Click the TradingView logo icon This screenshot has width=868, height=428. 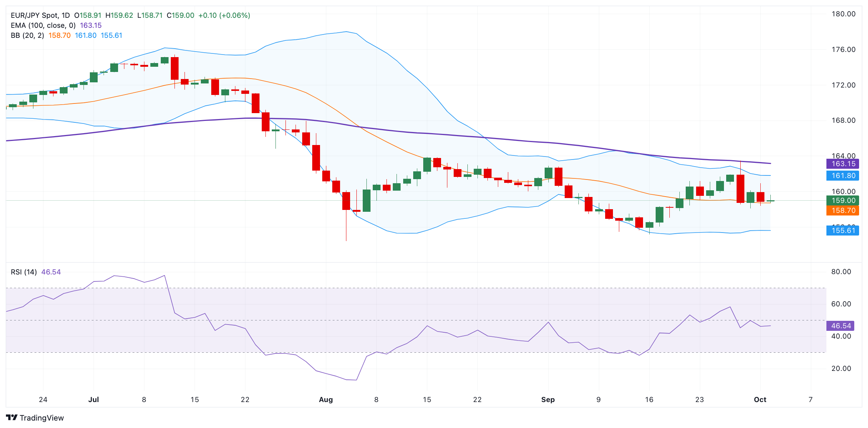click(12, 418)
